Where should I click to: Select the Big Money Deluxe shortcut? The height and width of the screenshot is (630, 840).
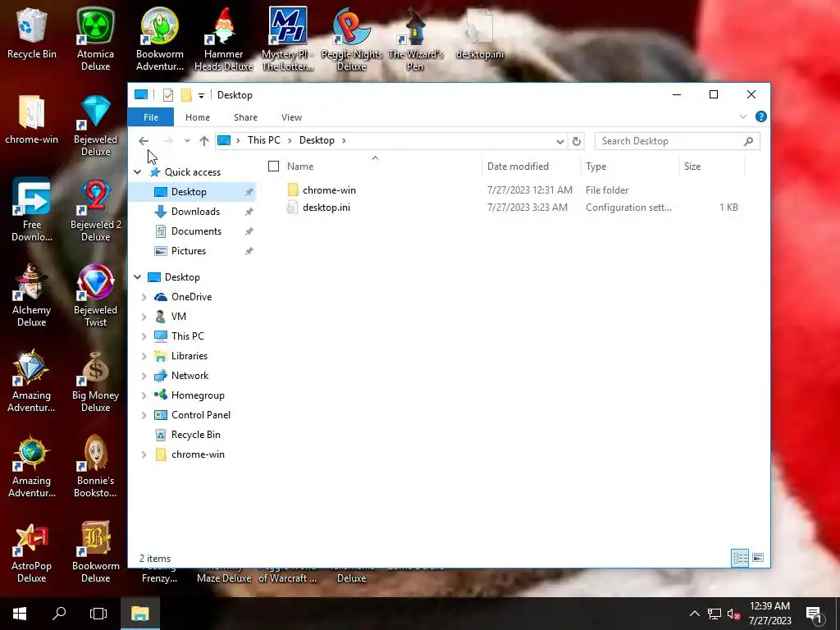pyautogui.click(x=95, y=381)
